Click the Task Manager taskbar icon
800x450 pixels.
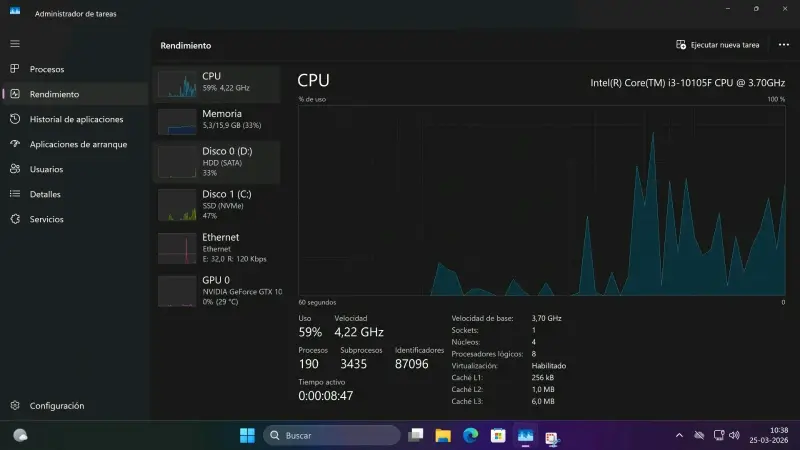[526, 435]
